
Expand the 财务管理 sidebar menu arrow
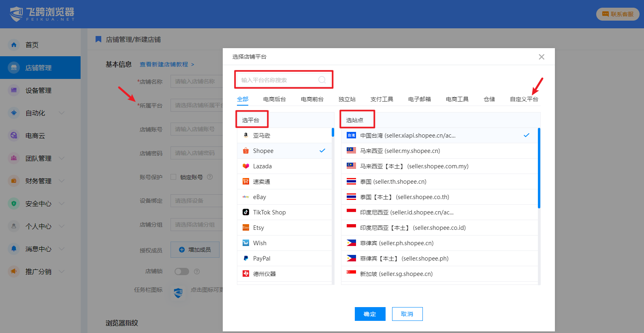coord(62,181)
